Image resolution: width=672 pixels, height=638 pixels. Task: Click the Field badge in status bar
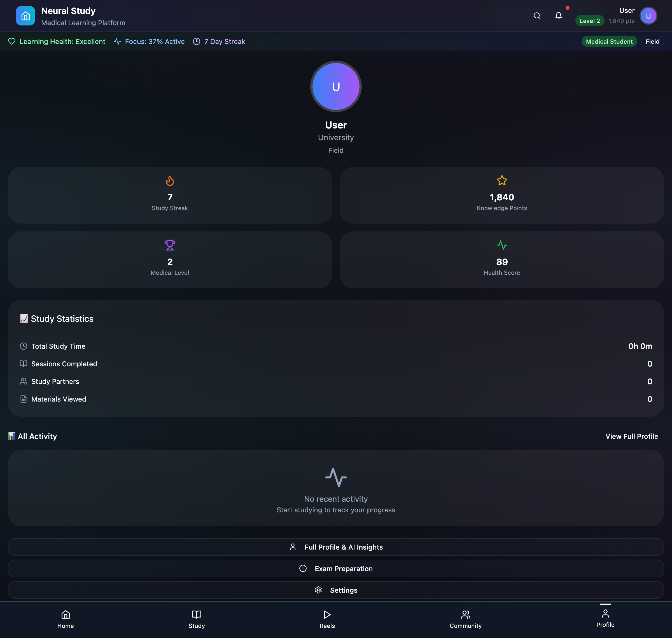point(652,41)
